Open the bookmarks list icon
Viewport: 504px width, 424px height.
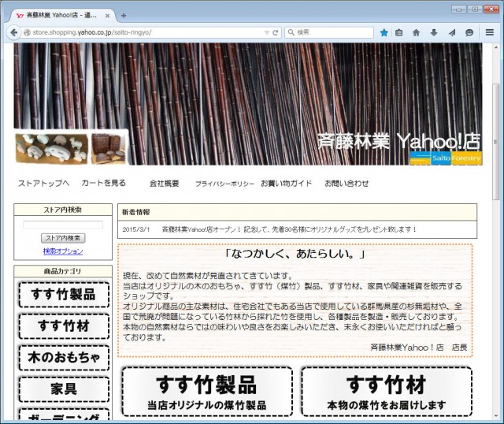(x=399, y=32)
